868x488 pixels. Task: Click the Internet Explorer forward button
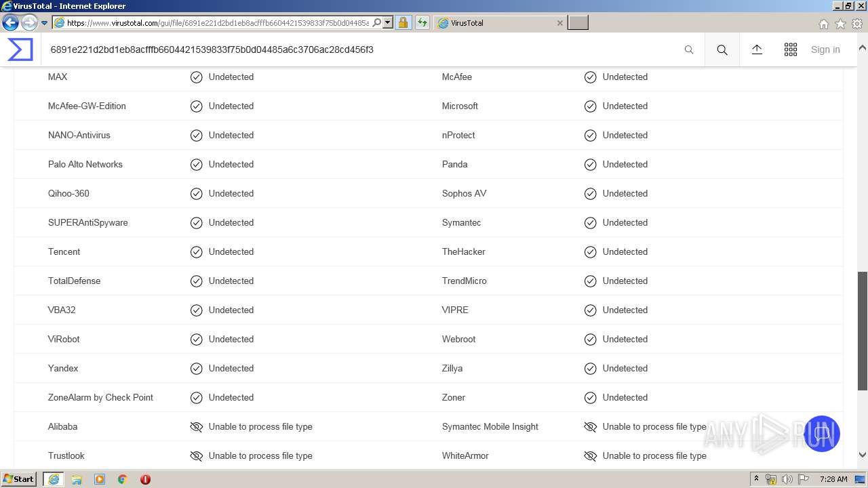29,22
